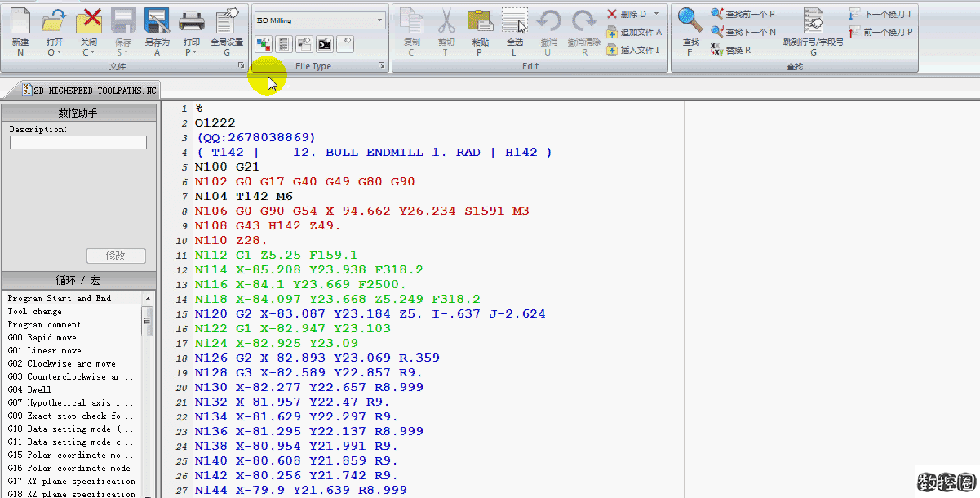Click 替换 replace icon
Screen dimensions: 980x498
coord(730,50)
